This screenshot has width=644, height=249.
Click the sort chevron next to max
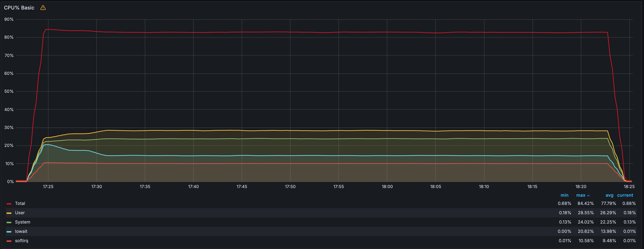click(588, 196)
